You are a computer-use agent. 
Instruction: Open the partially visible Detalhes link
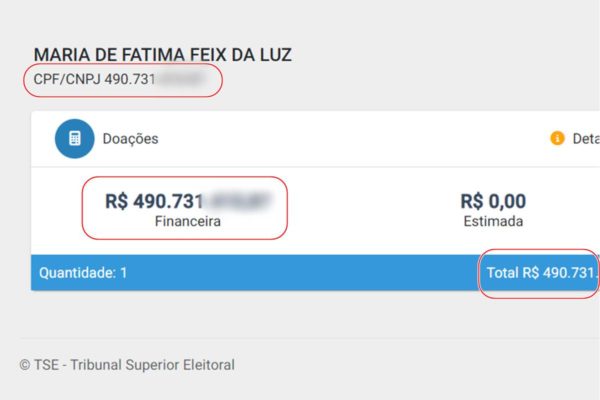coord(585,139)
